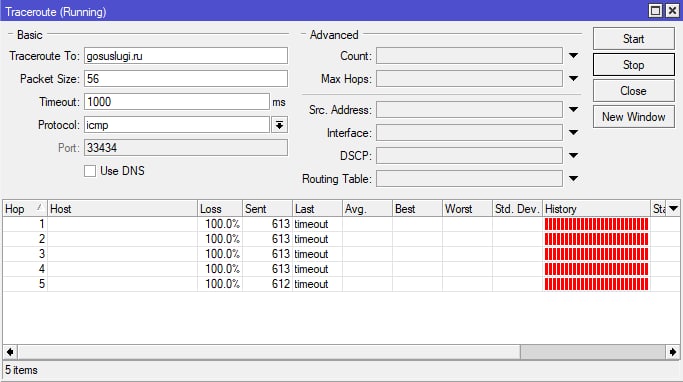Click the left scroll arrow of the table
Viewport: 683px width, 382px height.
pos(10,352)
